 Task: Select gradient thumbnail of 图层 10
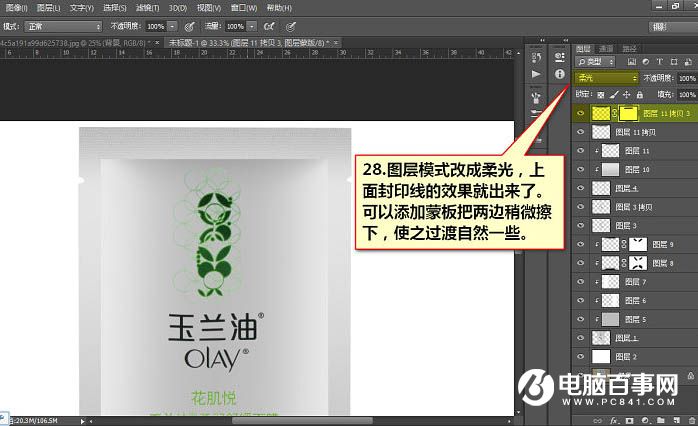tap(610, 170)
